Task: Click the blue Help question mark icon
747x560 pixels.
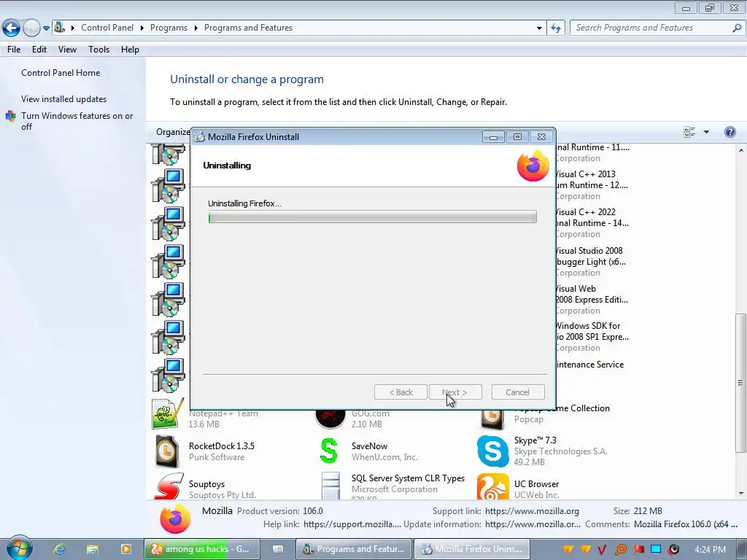Action: [x=729, y=132]
